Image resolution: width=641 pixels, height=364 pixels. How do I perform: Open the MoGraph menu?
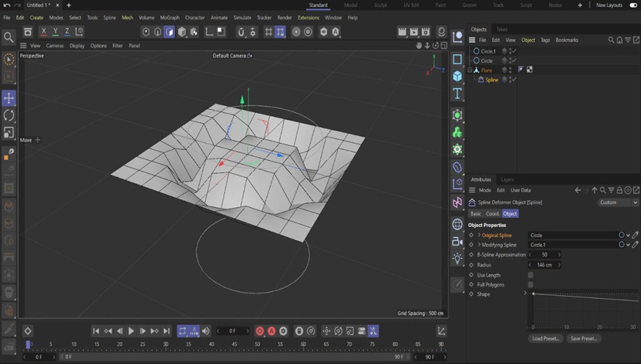click(169, 18)
